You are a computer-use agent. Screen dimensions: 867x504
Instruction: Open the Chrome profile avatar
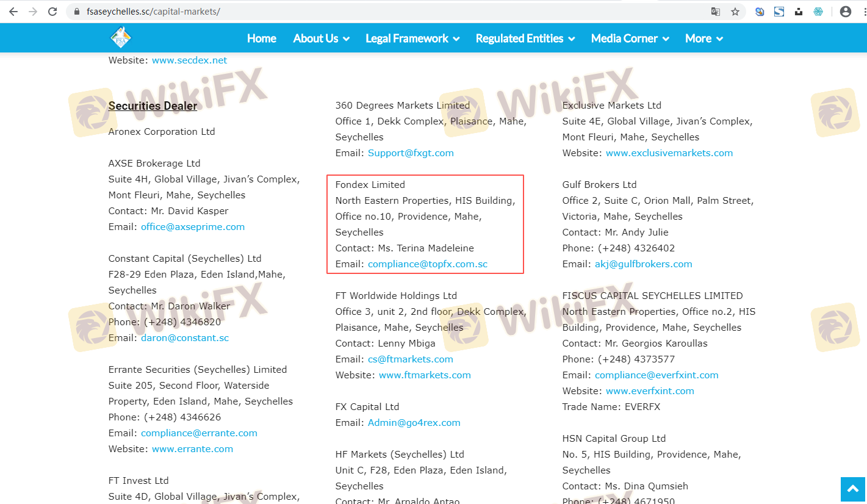[846, 12]
